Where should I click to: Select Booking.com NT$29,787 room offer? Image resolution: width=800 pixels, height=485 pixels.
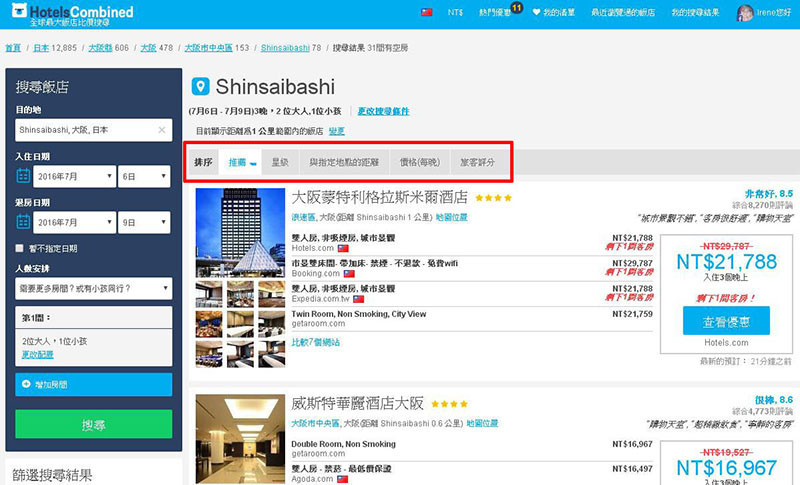472,268
